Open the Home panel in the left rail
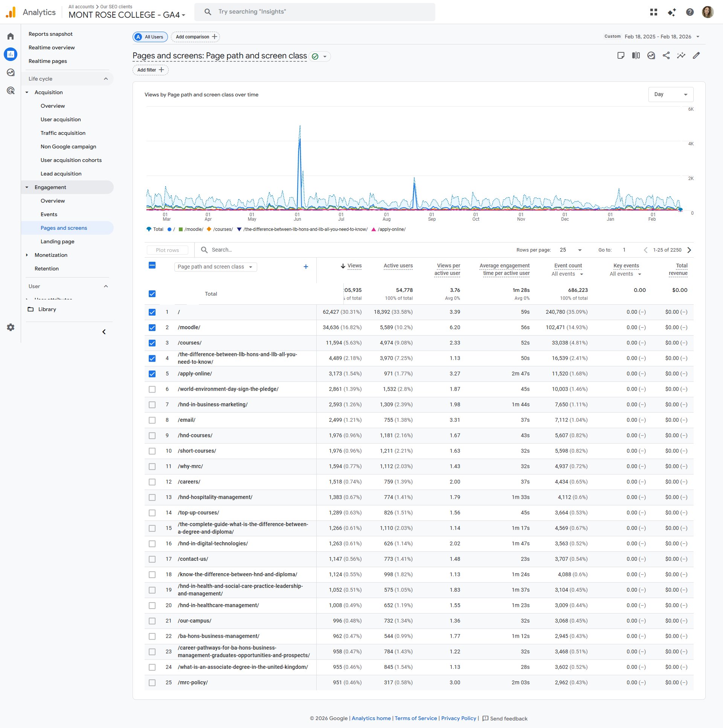723x728 pixels. [x=11, y=36]
